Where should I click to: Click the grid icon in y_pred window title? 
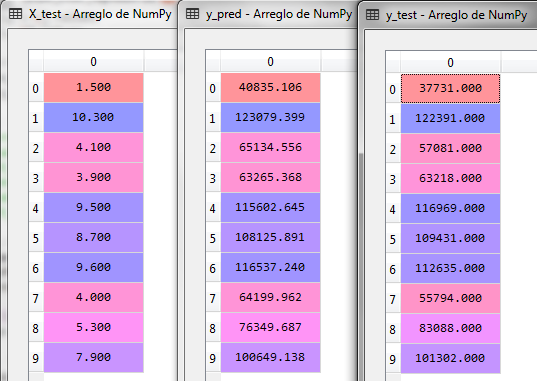(192, 14)
